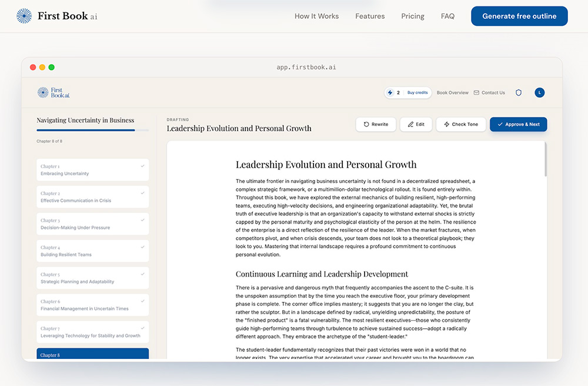Click the DRAFTING label

[178, 119]
